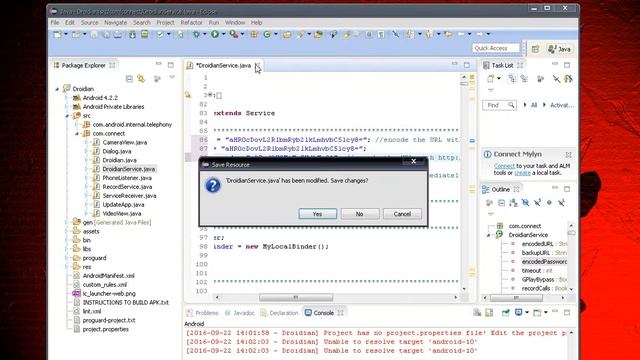This screenshot has height=360, width=640.
Task: Click the create local task link
Action: 522,173
